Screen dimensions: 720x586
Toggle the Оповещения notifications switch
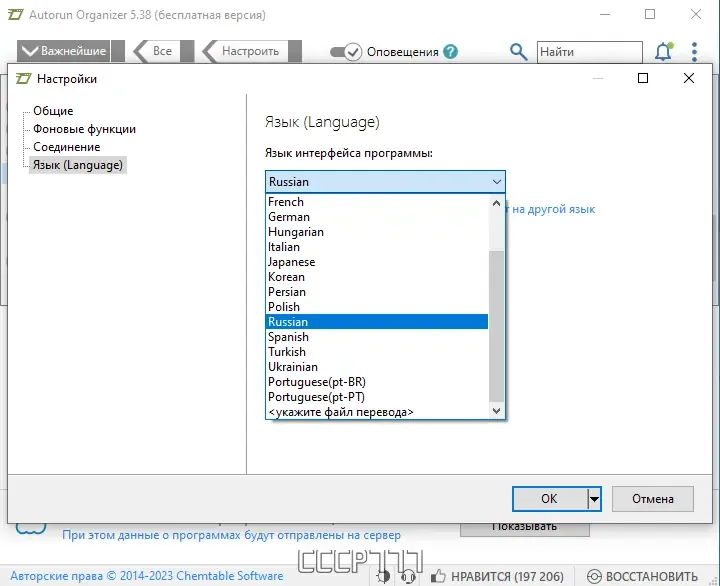(346, 52)
